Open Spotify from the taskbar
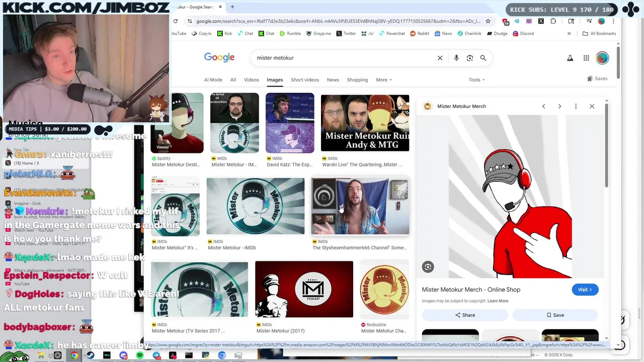Screen dimensions: 644x362 140,355
